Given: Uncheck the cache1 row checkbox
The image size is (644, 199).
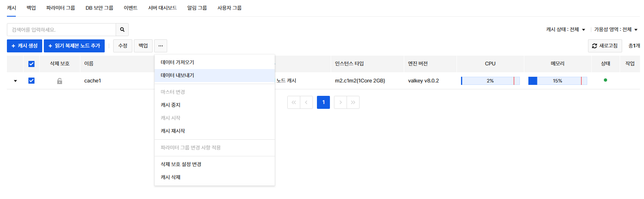Looking at the screenshot, I should click(31, 80).
